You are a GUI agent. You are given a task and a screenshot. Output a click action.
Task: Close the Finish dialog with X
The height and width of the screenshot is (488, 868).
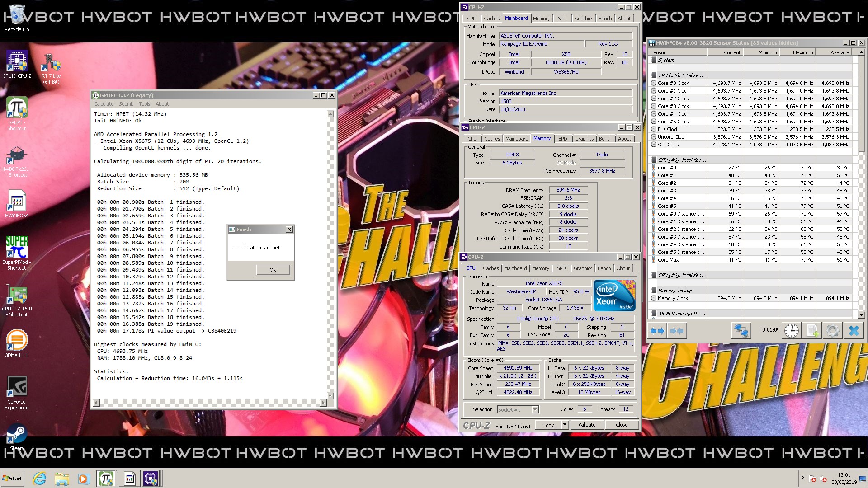point(289,230)
